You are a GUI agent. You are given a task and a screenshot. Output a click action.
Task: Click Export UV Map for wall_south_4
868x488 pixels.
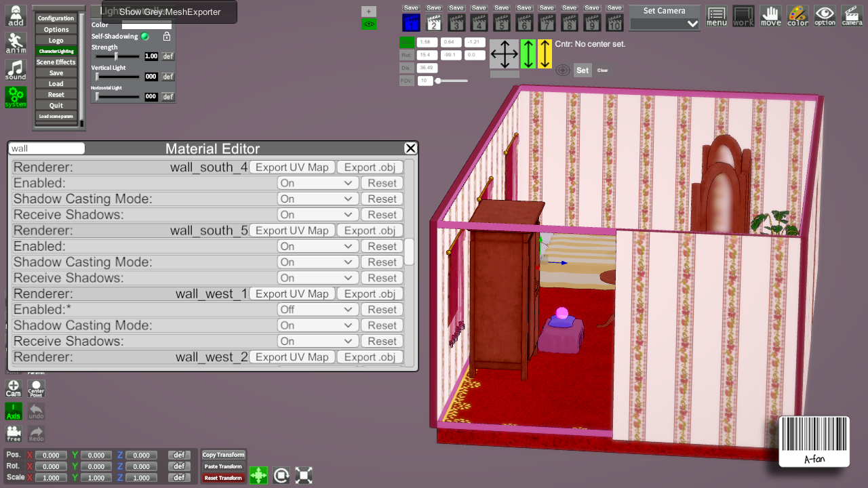tap(292, 167)
